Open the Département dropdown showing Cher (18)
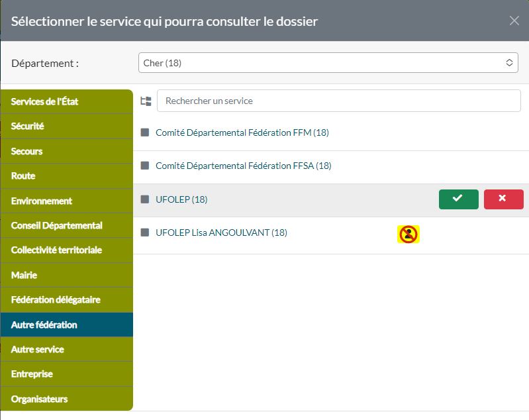The image size is (529, 420). (x=328, y=63)
